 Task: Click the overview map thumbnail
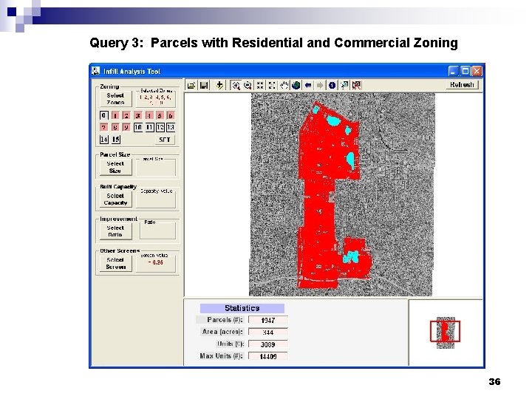445,332
